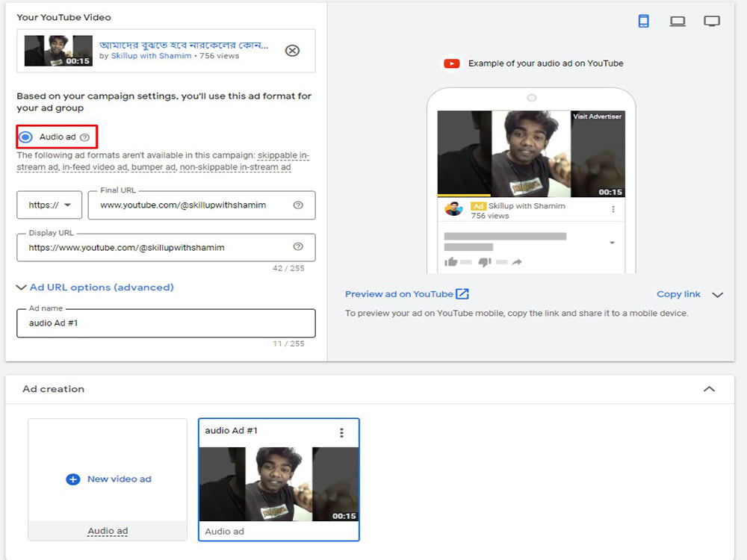Open the https:// protocol dropdown
The width and height of the screenshot is (747, 560).
coord(49,205)
